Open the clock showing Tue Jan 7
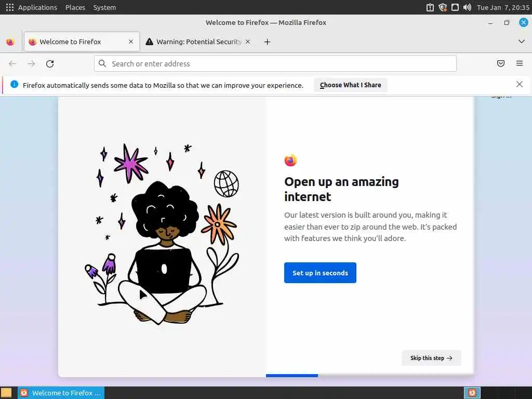 pyautogui.click(x=503, y=7)
